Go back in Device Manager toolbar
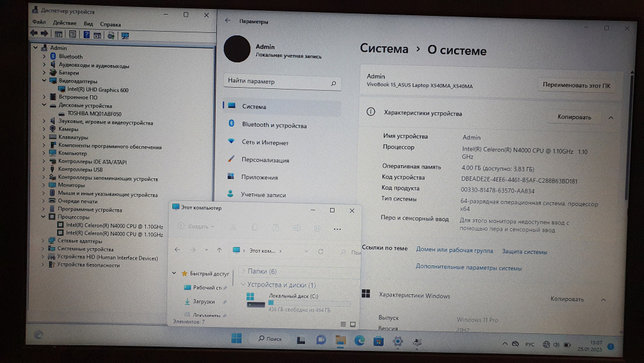The width and height of the screenshot is (644, 363). tap(34, 34)
